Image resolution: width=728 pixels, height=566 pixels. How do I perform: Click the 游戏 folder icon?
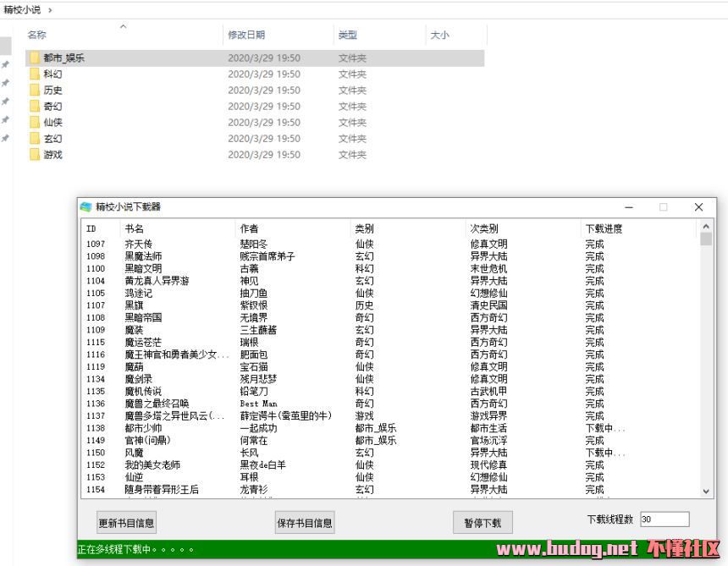click(x=35, y=155)
